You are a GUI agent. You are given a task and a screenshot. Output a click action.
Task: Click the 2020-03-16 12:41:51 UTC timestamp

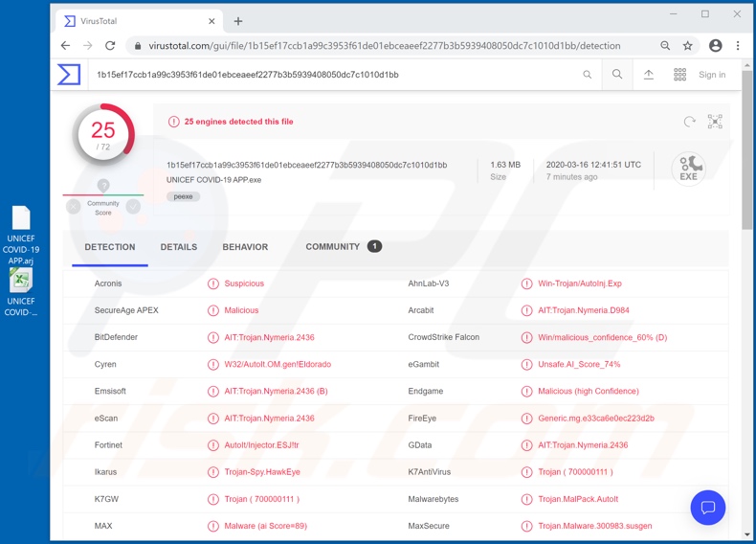pos(593,165)
